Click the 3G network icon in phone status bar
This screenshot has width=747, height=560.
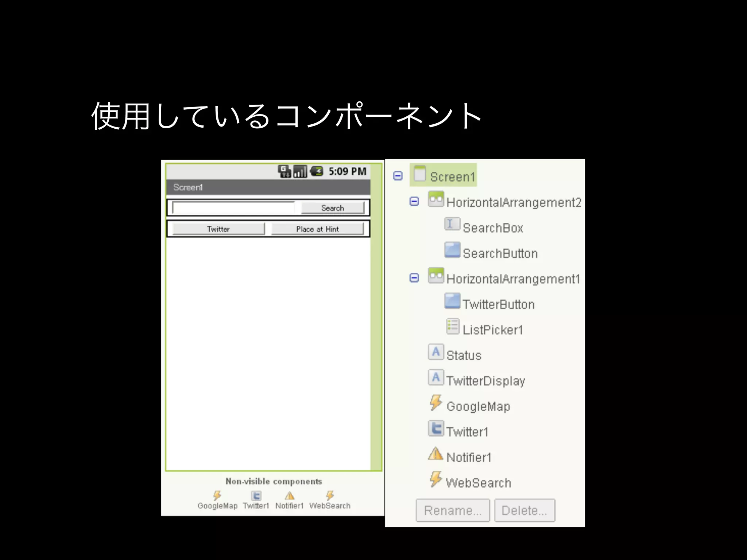(x=285, y=171)
